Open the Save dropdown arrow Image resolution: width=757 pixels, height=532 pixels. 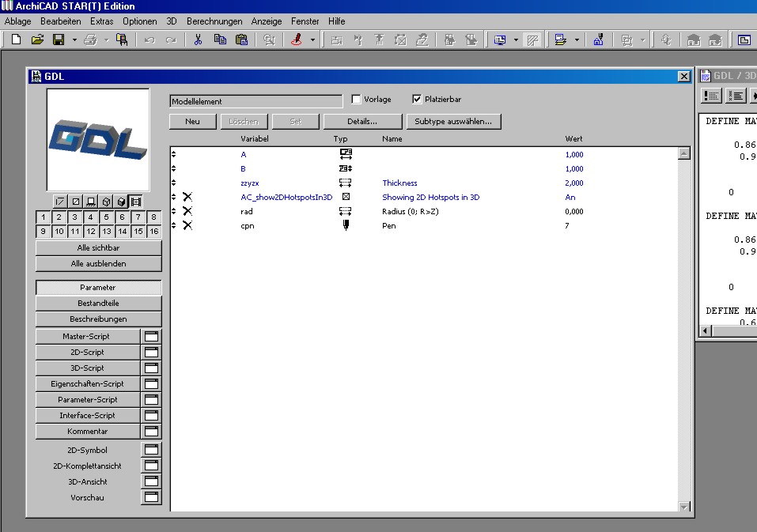click(x=74, y=40)
